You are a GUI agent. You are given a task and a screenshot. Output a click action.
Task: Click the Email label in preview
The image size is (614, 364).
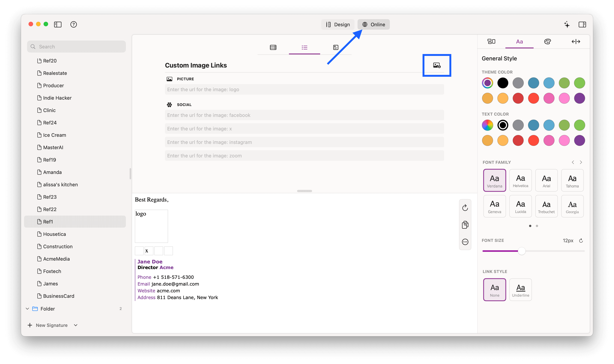tap(144, 284)
